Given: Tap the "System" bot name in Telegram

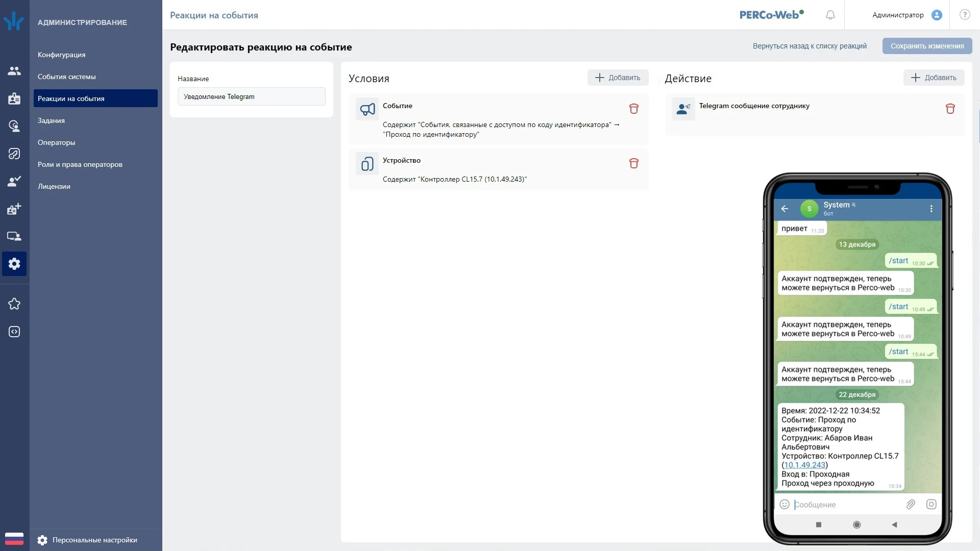Looking at the screenshot, I should (x=836, y=205).
